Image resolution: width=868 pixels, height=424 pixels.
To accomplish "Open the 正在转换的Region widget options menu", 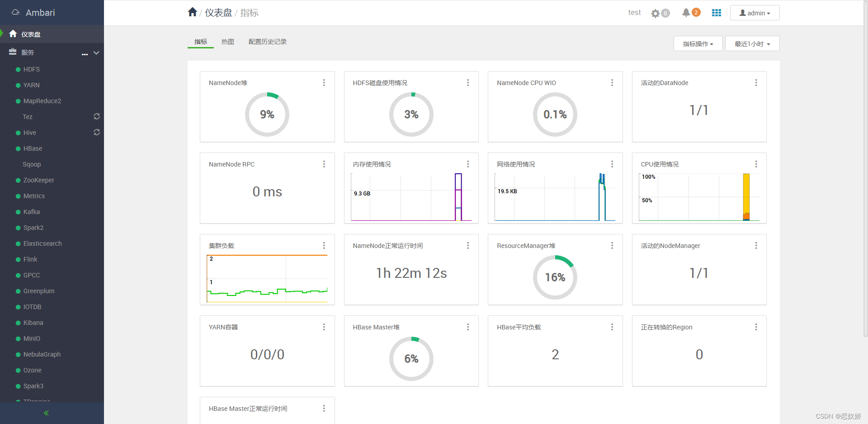I will [x=756, y=327].
